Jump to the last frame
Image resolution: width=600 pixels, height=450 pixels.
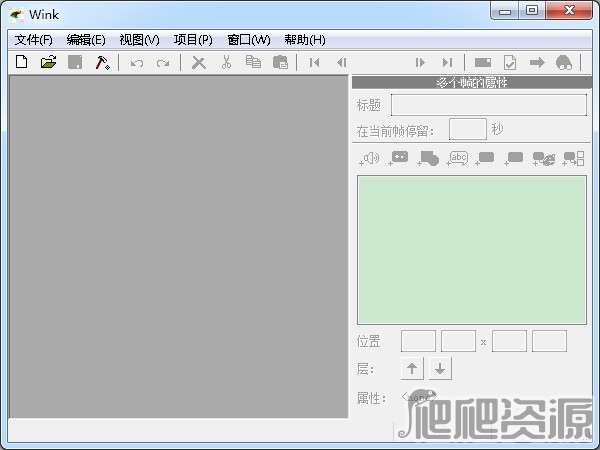pyautogui.click(x=448, y=62)
